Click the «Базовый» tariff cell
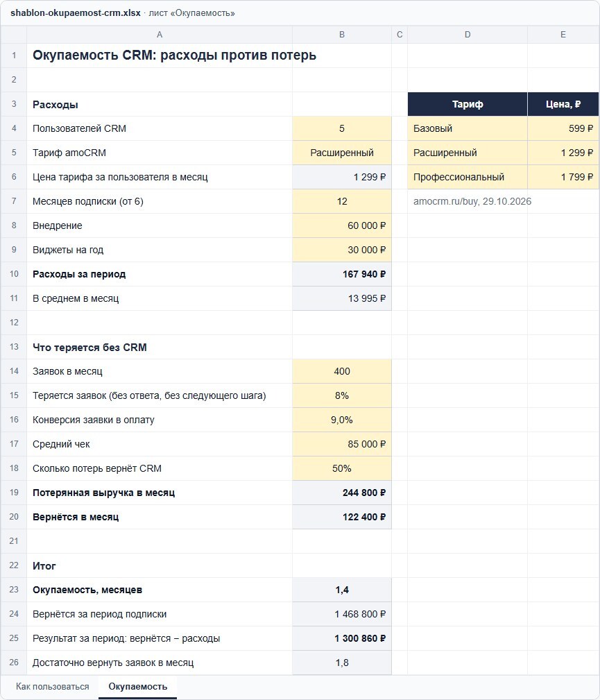Screen dimensions: 600x700 (468, 128)
